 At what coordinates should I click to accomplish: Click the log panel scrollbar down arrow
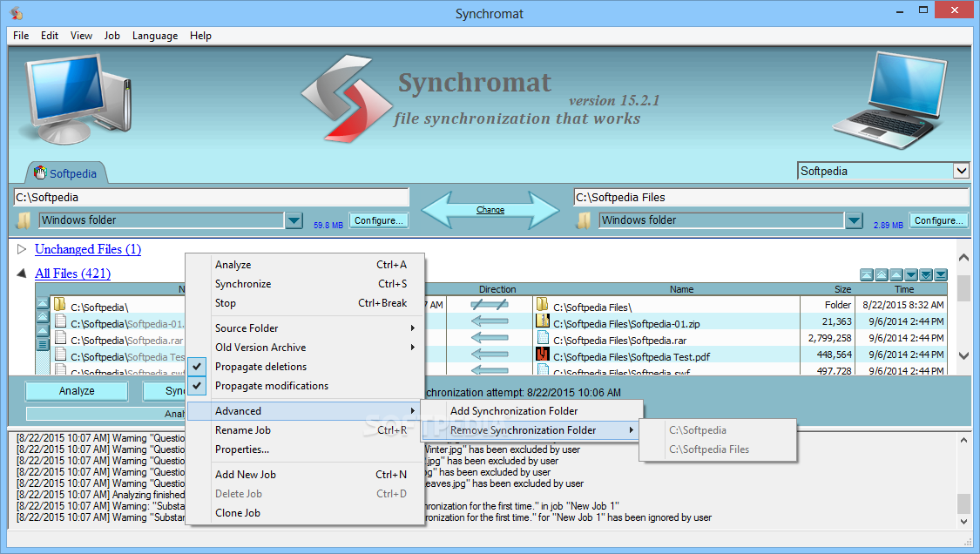pyautogui.click(x=963, y=521)
